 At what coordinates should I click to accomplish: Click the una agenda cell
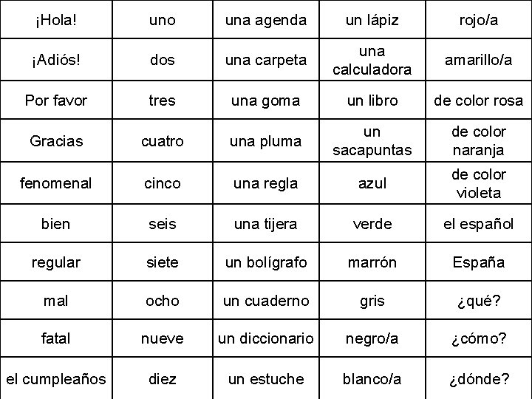coord(266,20)
